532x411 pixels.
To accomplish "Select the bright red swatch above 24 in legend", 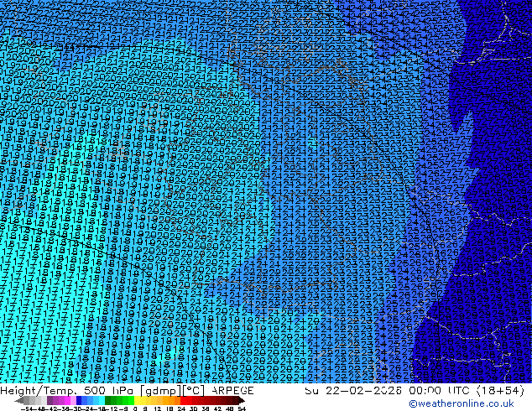I will [183, 400].
